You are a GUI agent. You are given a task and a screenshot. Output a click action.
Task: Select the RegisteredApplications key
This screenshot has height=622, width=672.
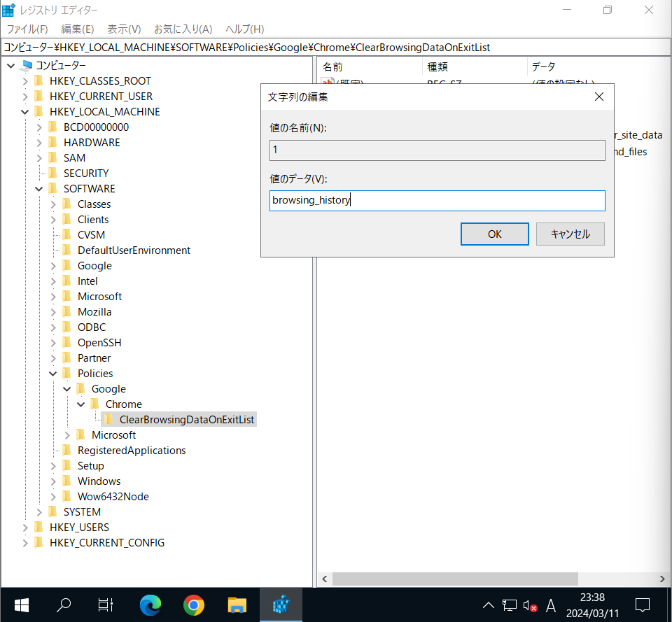pyautogui.click(x=131, y=450)
